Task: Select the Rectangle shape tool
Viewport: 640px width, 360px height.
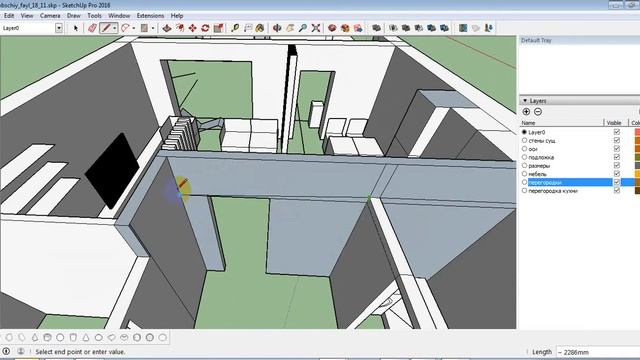Action: (x=144, y=28)
